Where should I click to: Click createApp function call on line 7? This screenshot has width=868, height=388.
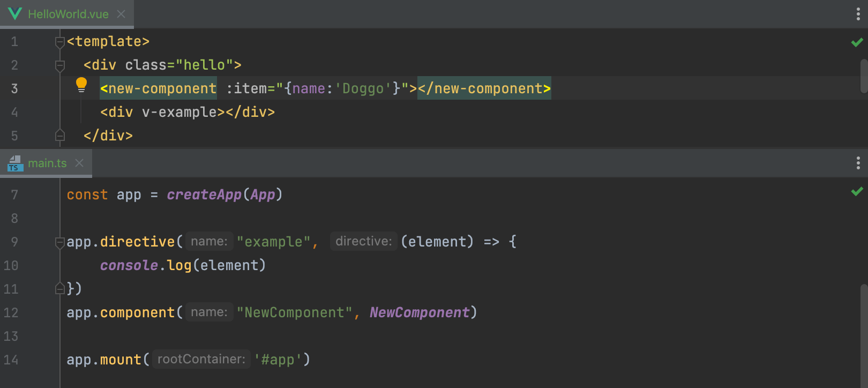click(x=204, y=195)
